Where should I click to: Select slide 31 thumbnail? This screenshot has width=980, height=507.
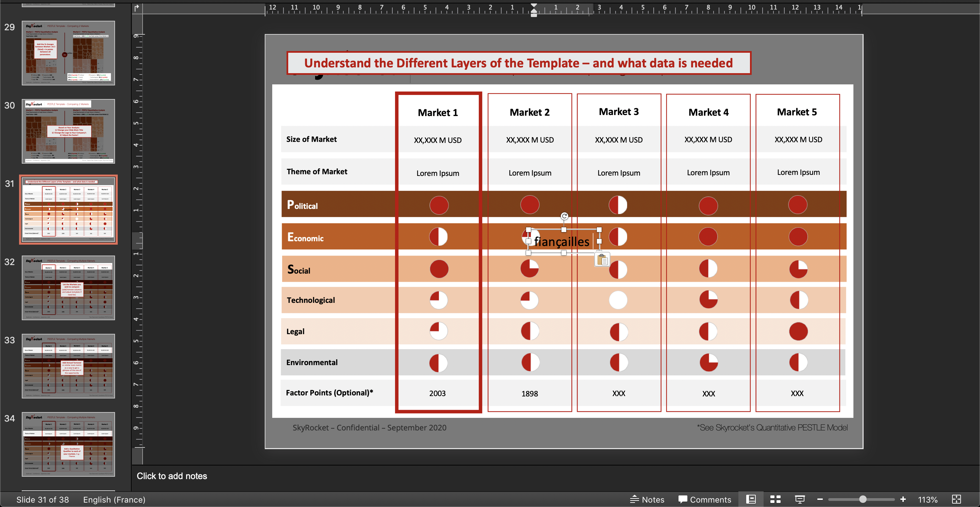(68, 210)
